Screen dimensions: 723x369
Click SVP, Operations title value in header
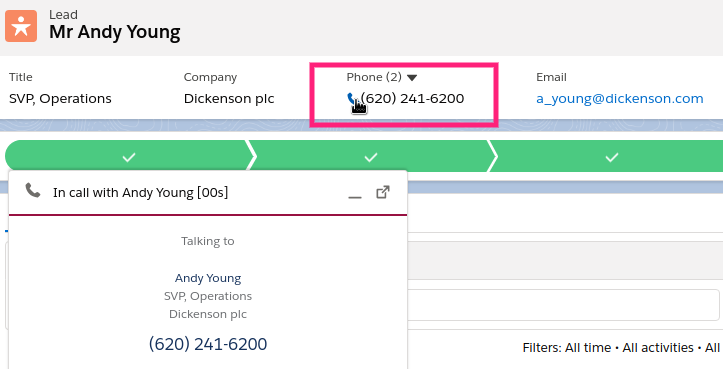60,98
